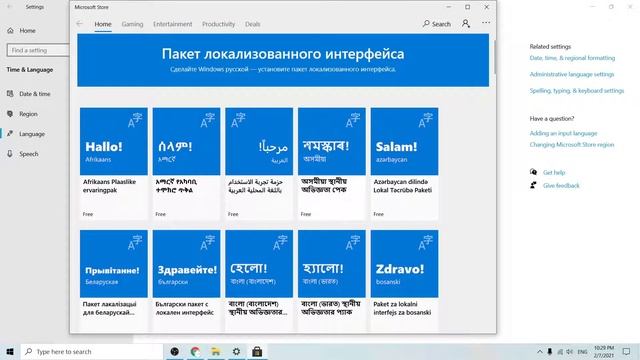Click the language icon on bosanski tile
This screenshot has height=360, width=640.
pyautogui.click(x=425, y=243)
